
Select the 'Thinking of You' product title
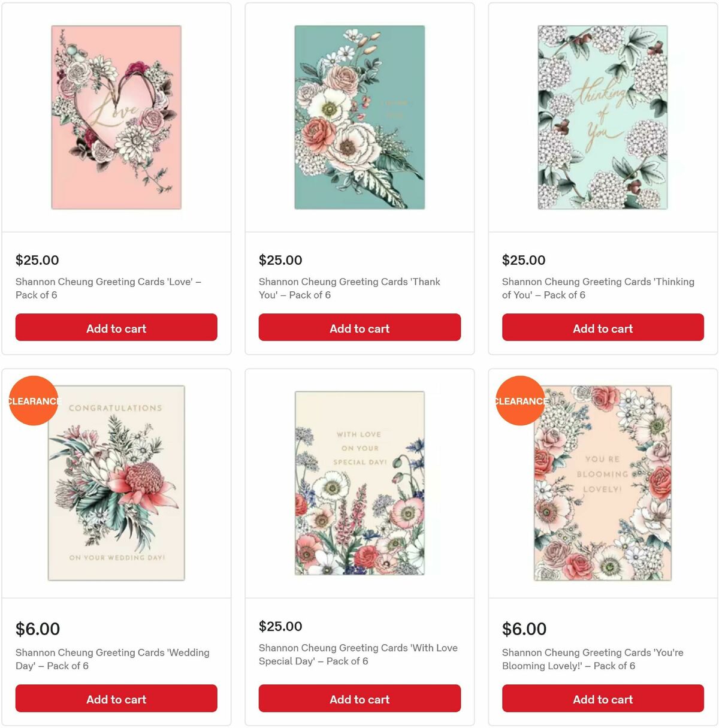[x=598, y=288]
